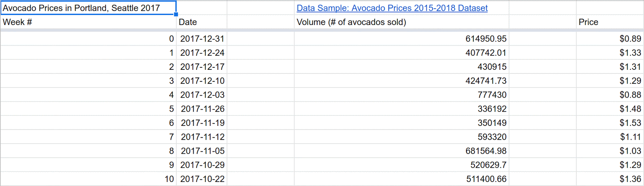644x186 pixels.
Task: Click the date cell 2017-12-31
Action: (202, 39)
